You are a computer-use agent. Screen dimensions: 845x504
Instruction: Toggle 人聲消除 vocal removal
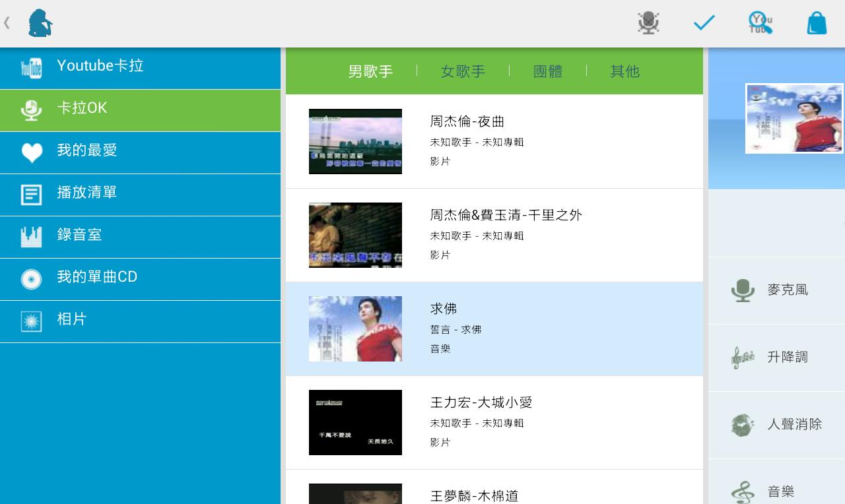(794, 425)
